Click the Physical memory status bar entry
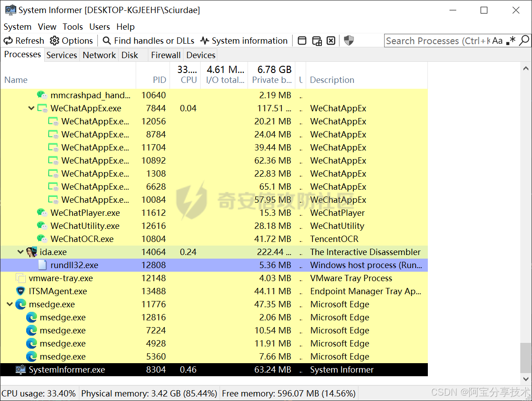This screenshot has width=532, height=401. [149, 393]
